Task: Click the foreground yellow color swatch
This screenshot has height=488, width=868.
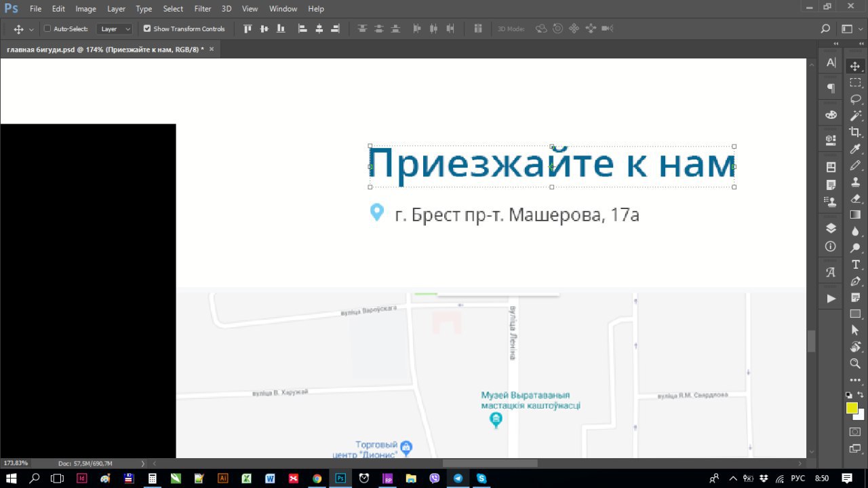Action: point(852,408)
